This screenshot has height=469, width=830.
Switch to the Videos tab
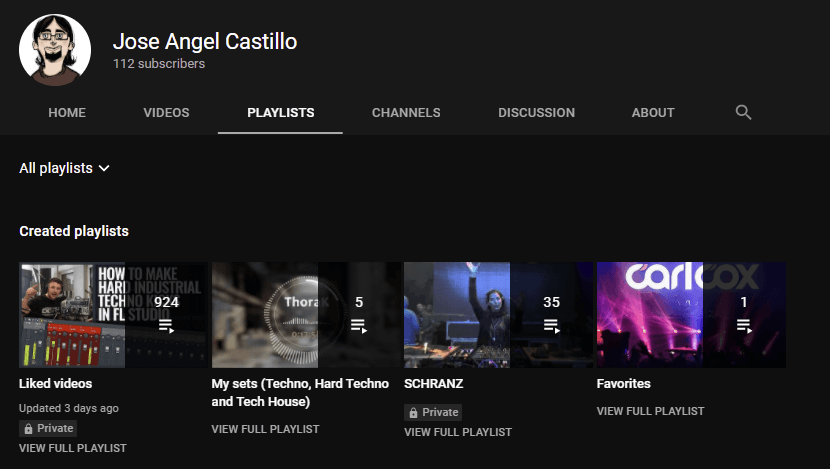coord(166,113)
